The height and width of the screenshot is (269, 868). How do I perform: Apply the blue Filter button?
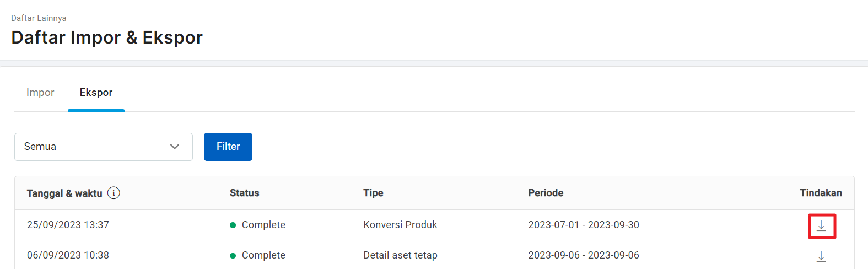click(x=228, y=147)
